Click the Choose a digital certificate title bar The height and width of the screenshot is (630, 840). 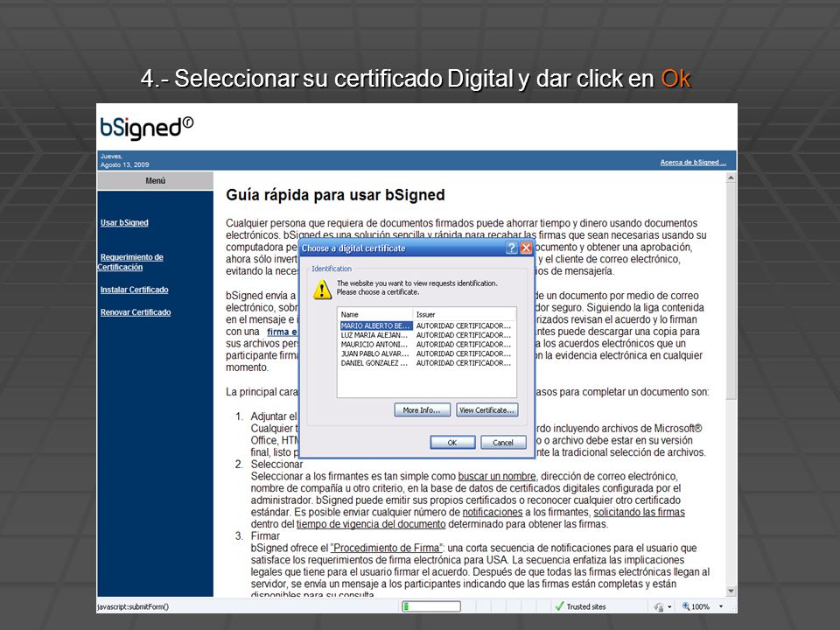pyautogui.click(x=402, y=248)
